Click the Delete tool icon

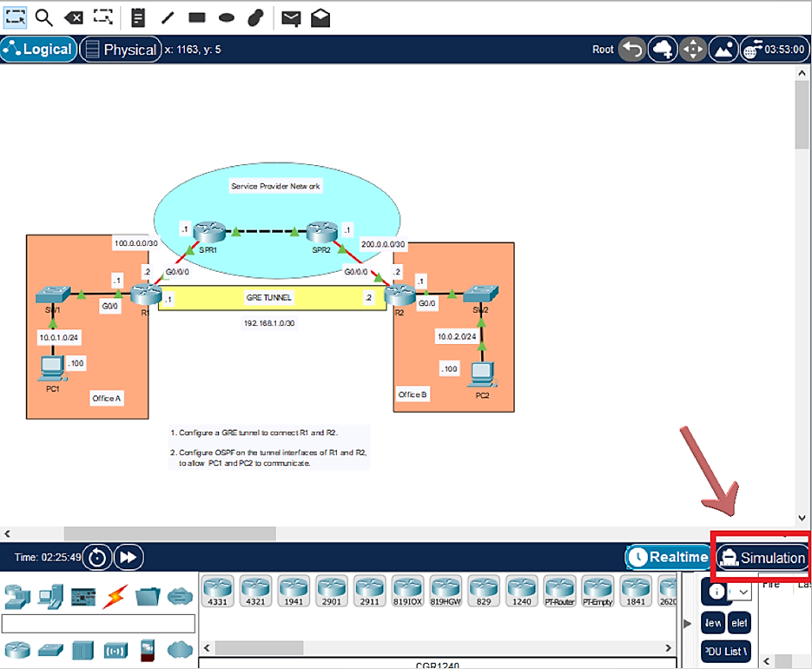point(74,17)
